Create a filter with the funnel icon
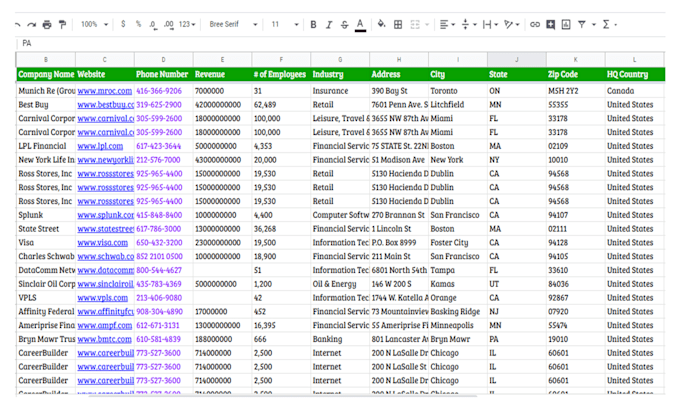This screenshot has width=680, height=408. coord(582,25)
